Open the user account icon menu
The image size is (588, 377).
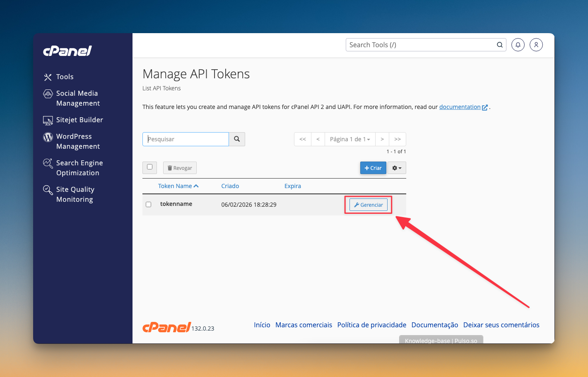pyautogui.click(x=536, y=45)
